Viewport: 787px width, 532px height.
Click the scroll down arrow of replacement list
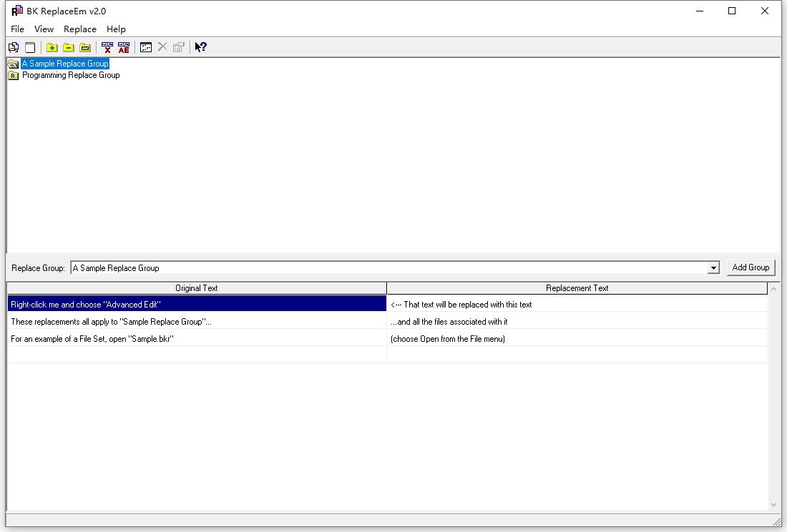(773, 504)
